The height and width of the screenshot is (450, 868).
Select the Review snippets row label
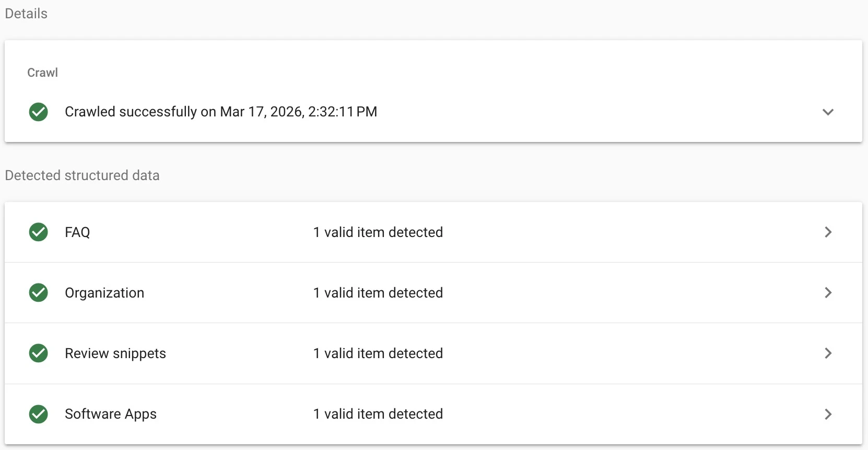pos(115,353)
